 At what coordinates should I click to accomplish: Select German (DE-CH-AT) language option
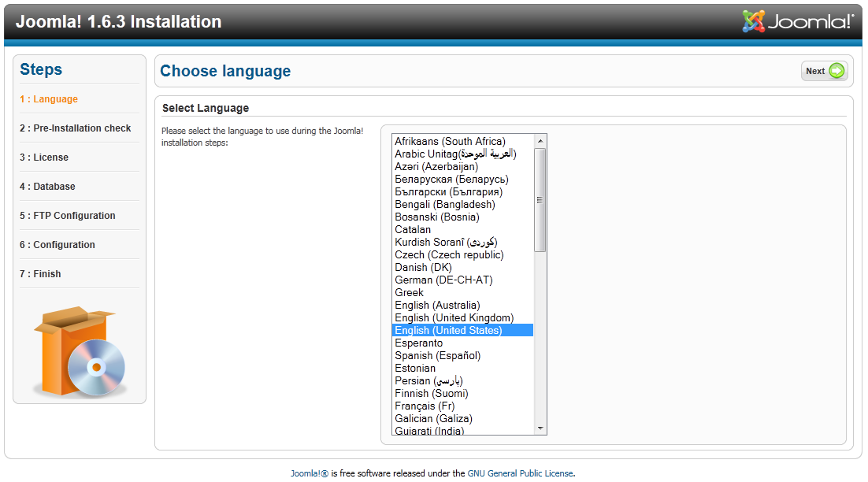(443, 280)
